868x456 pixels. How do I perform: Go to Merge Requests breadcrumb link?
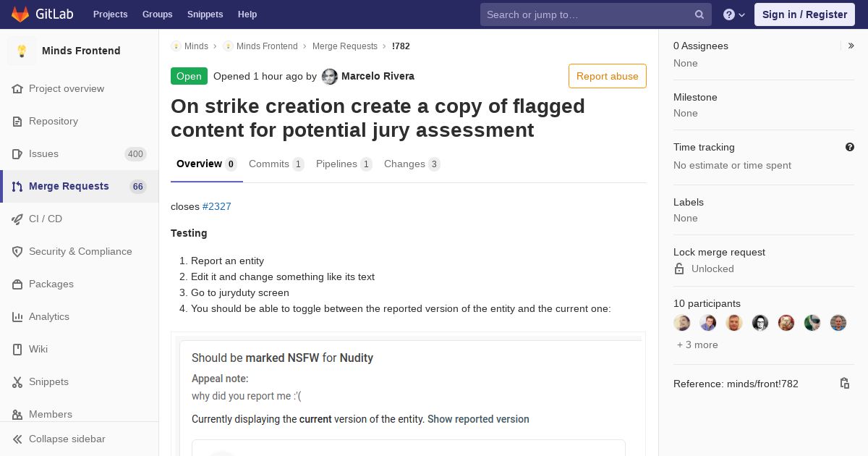tap(345, 46)
